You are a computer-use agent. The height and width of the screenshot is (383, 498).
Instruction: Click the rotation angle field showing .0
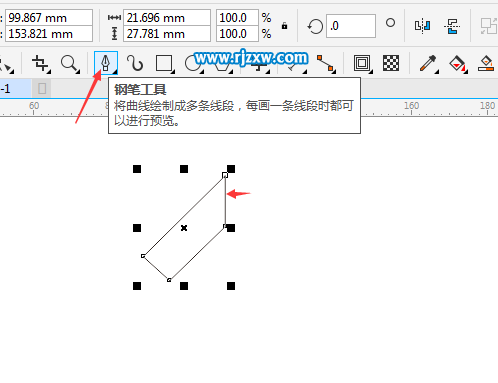[x=351, y=26]
